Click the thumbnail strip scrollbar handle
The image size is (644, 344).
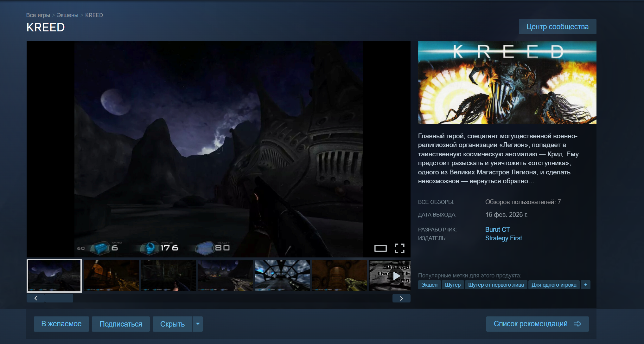pyautogui.click(x=59, y=298)
